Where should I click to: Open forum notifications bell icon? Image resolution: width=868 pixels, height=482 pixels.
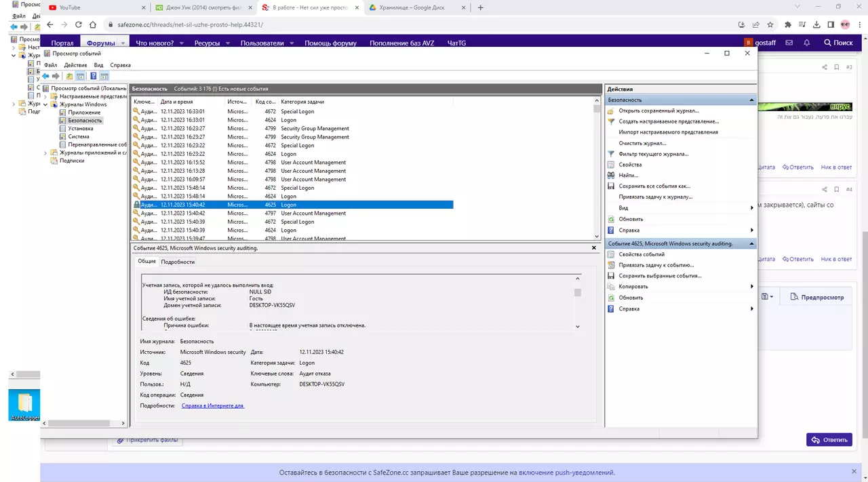807,43
